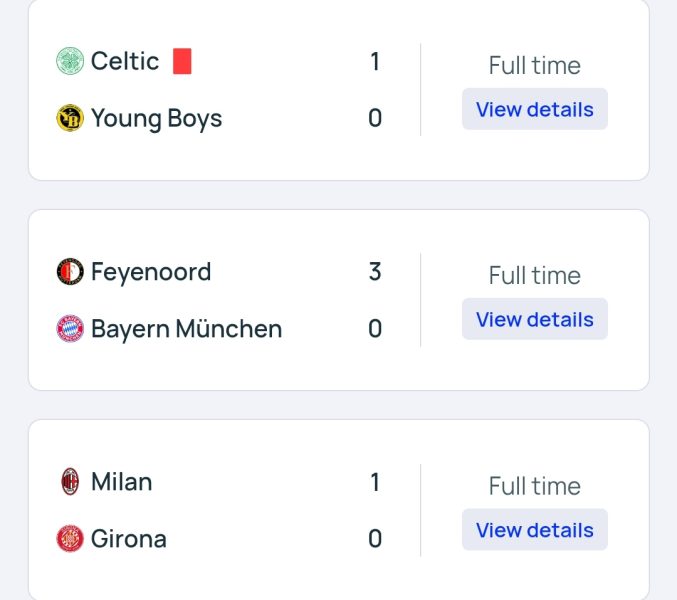Select the Girona team name

coord(129,539)
